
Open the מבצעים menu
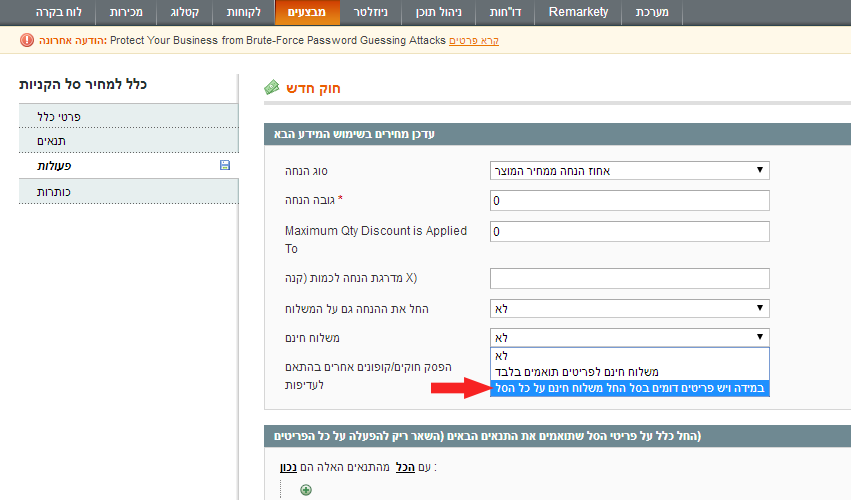(300, 13)
